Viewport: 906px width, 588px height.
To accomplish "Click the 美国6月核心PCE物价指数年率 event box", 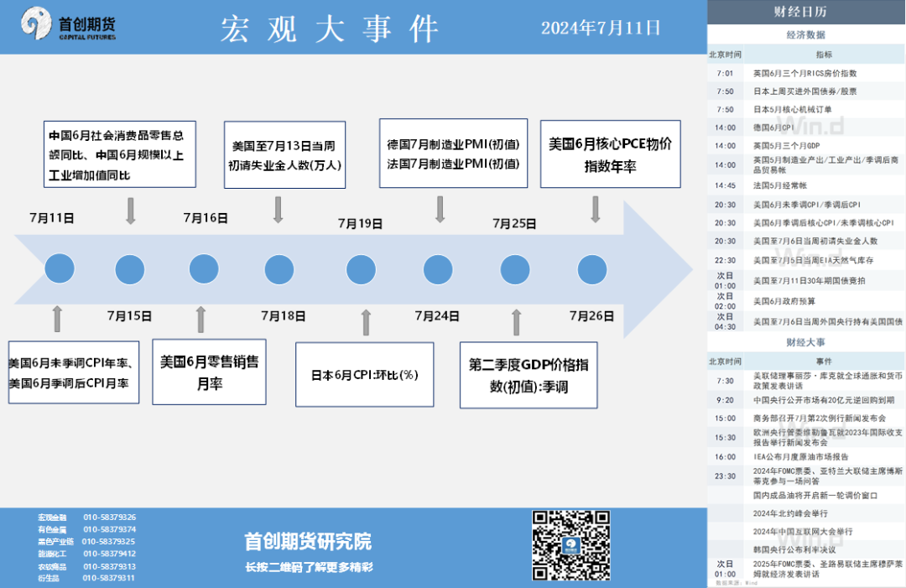I will pos(610,154).
